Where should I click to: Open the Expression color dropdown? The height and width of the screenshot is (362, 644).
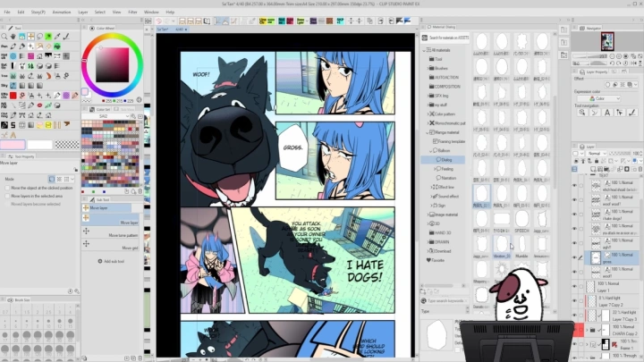pos(598,98)
